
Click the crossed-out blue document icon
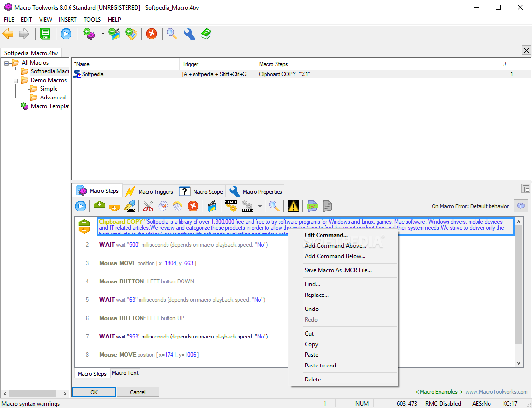312,206
